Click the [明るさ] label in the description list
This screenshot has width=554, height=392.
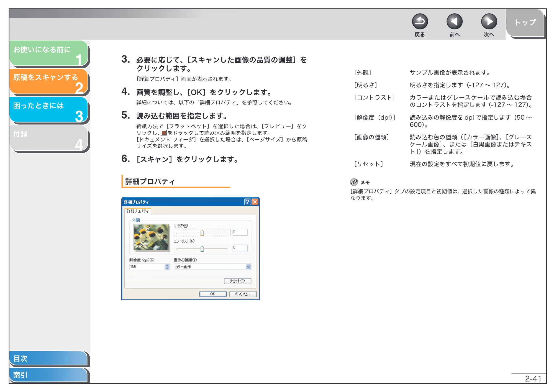coord(365,85)
